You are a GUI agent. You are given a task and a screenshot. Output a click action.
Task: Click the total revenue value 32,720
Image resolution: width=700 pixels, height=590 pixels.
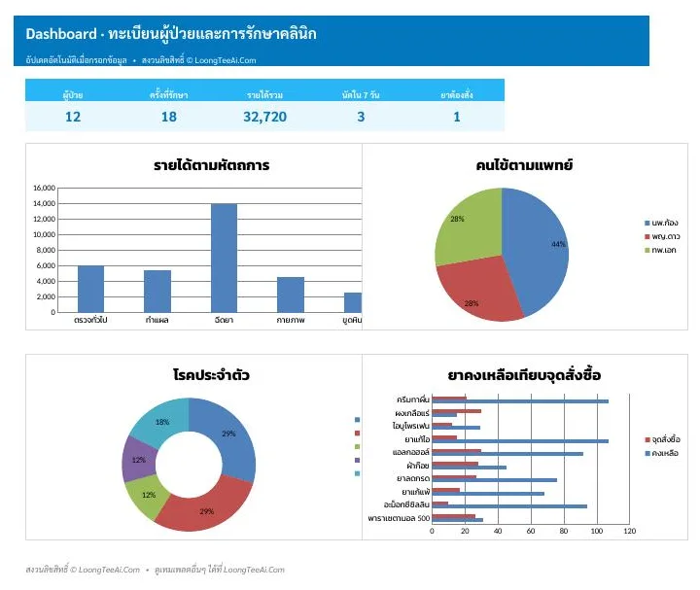[264, 117]
